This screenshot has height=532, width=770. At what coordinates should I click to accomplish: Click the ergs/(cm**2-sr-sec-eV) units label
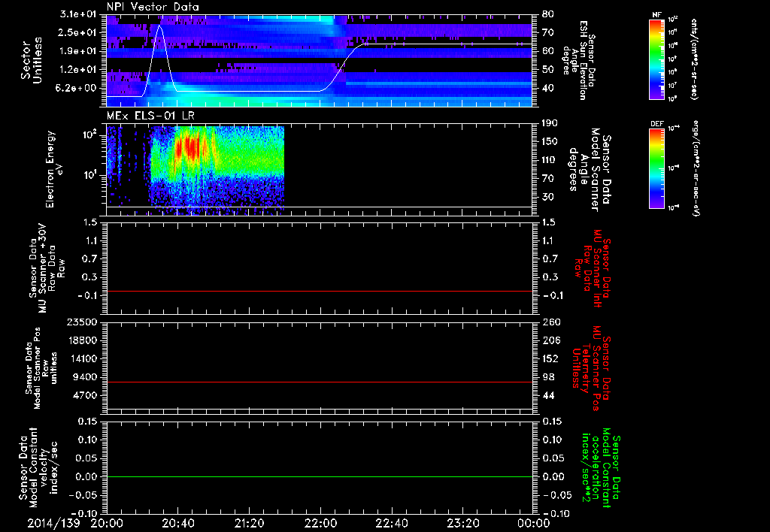pyautogui.click(x=694, y=168)
